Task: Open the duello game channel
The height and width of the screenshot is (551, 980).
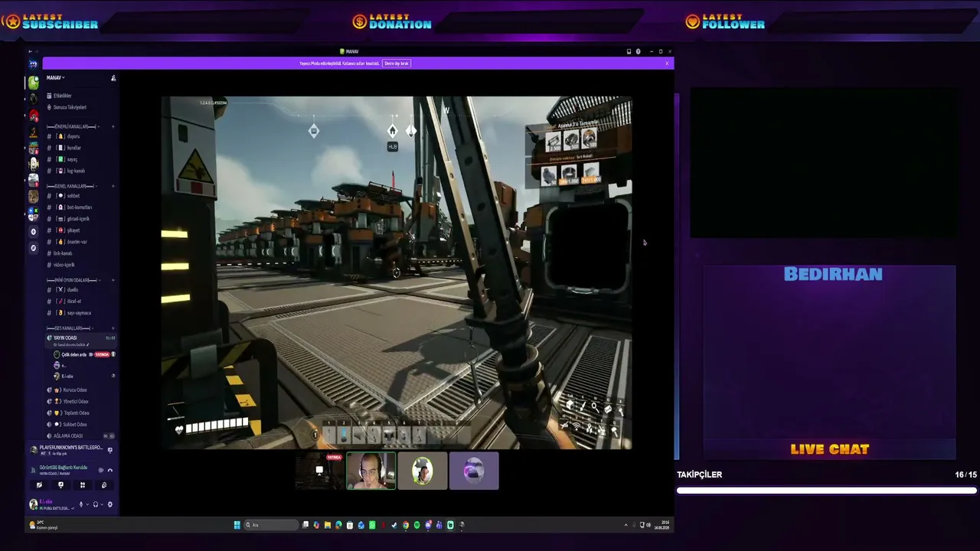Action: point(80,290)
